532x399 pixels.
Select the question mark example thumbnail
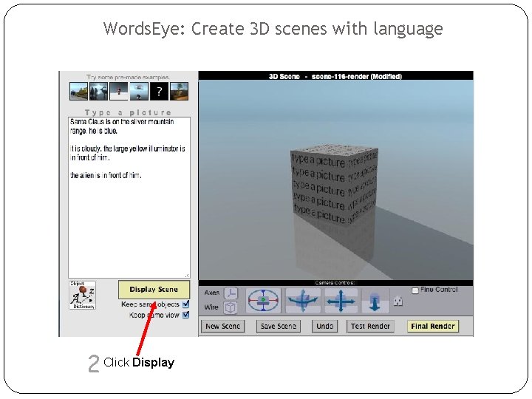click(159, 92)
